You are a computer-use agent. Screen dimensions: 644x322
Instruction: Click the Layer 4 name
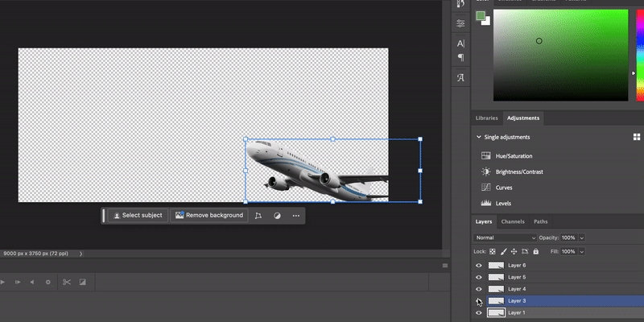click(x=517, y=289)
